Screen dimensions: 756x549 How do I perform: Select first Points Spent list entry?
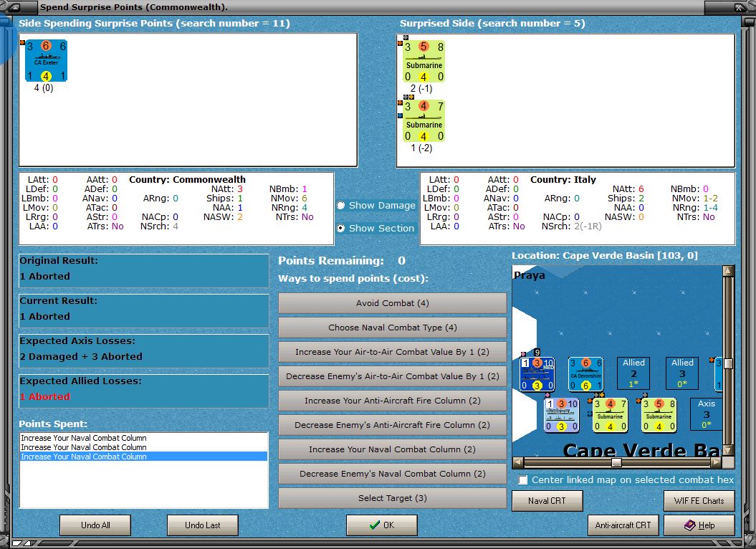[144, 438]
